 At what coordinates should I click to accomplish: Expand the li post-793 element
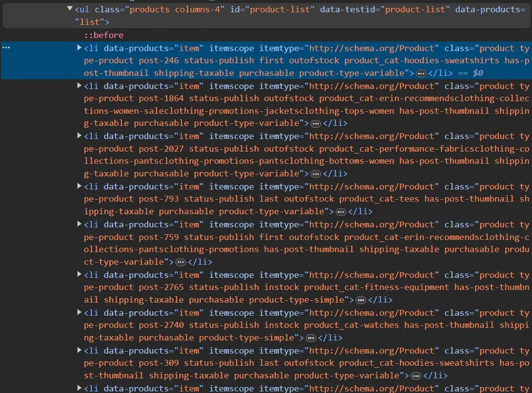(79, 186)
